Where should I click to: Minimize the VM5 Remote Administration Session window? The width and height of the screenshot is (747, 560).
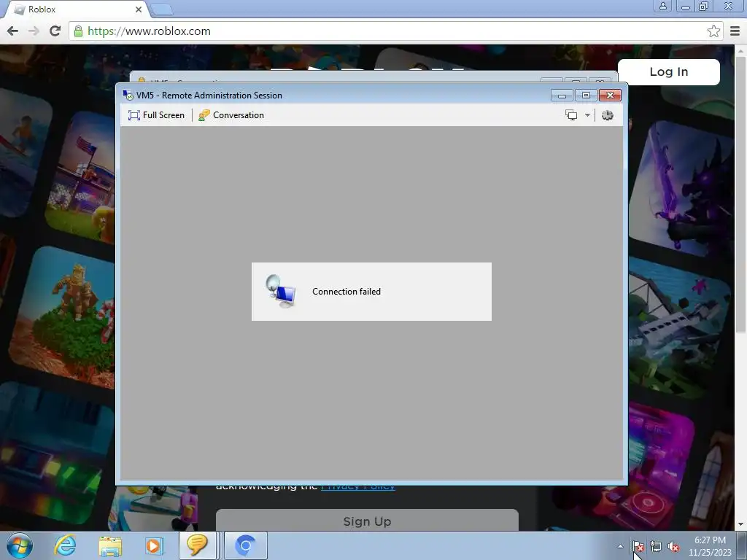click(562, 96)
